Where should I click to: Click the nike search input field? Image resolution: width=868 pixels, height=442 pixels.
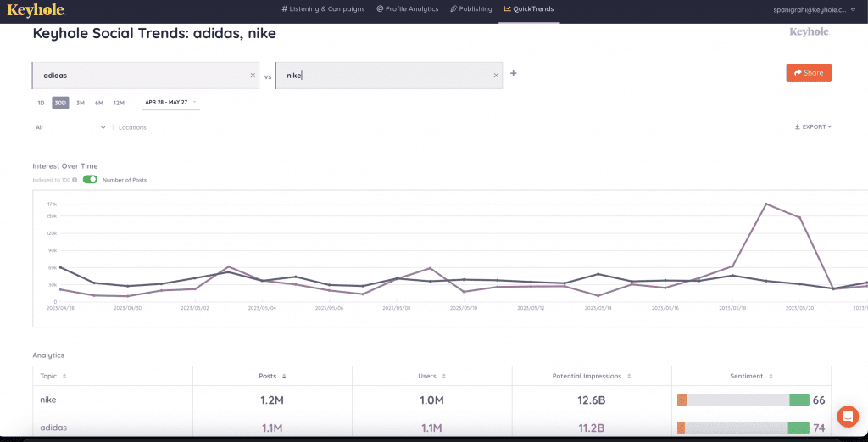388,76
